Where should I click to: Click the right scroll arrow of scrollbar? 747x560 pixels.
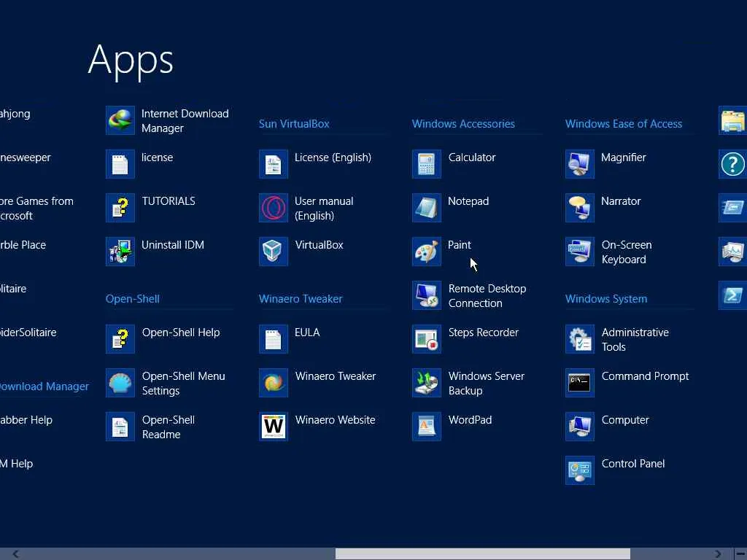pyautogui.click(x=718, y=554)
